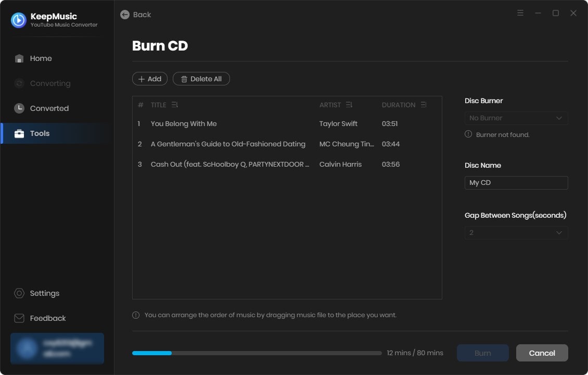Open the hamburger menu icon
588x375 pixels.
pos(520,13)
